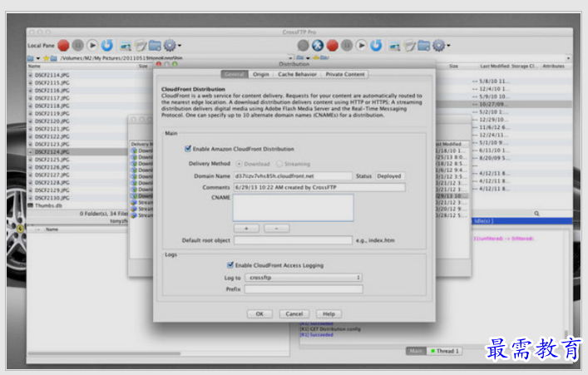Image resolution: width=588 pixels, height=375 pixels.
Task: Click the play icon in Local Pane toolbar
Action: (92, 46)
